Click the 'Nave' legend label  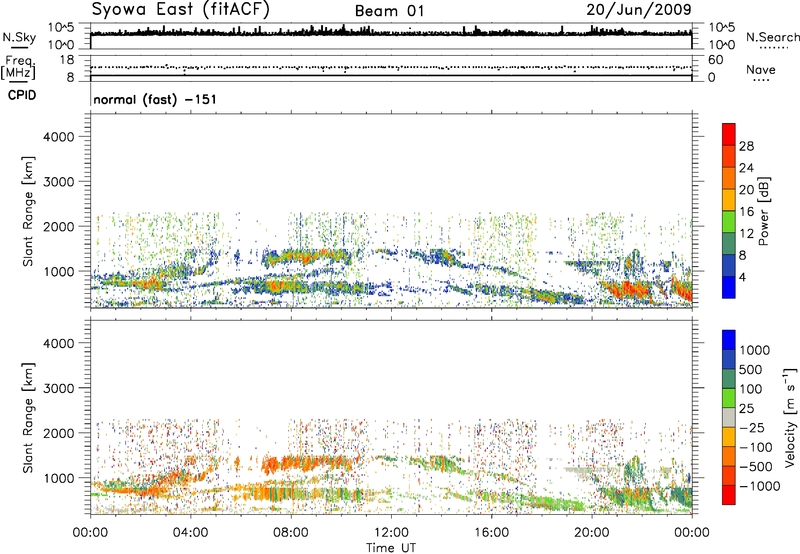coord(760,69)
